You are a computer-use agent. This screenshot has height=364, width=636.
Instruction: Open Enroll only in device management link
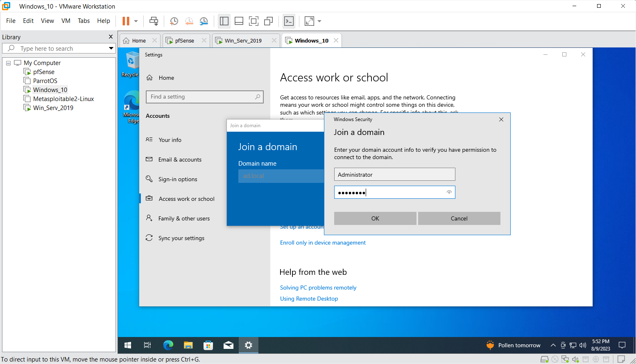[x=323, y=243]
